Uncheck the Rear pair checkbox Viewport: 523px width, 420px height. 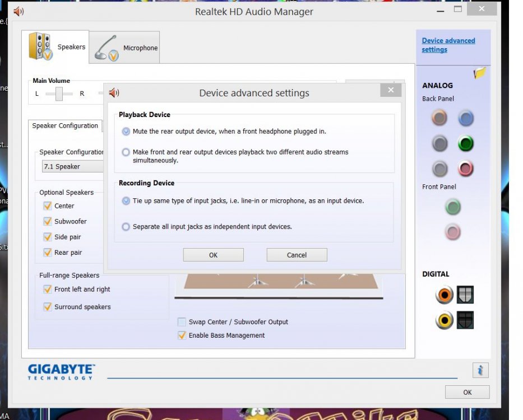(x=47, y=253)
